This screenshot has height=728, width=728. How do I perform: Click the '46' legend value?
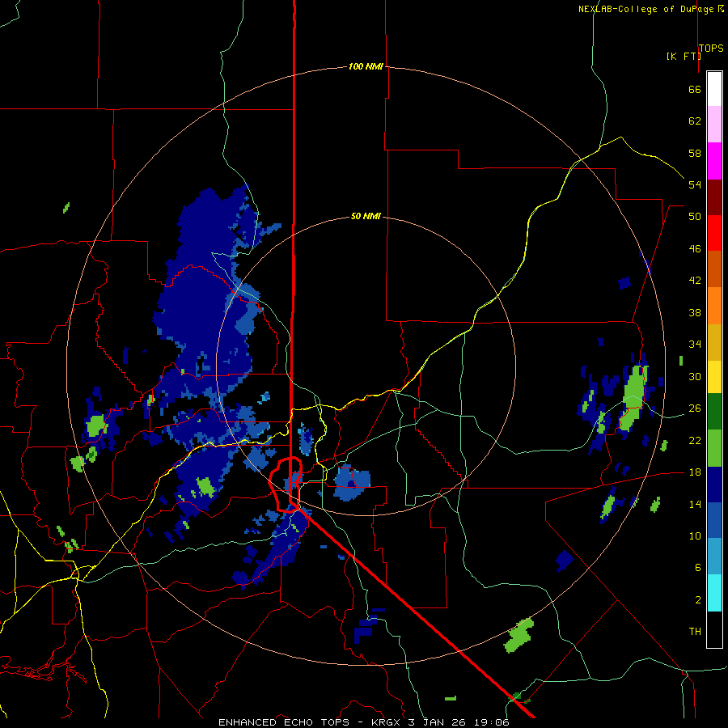point(695,248)
